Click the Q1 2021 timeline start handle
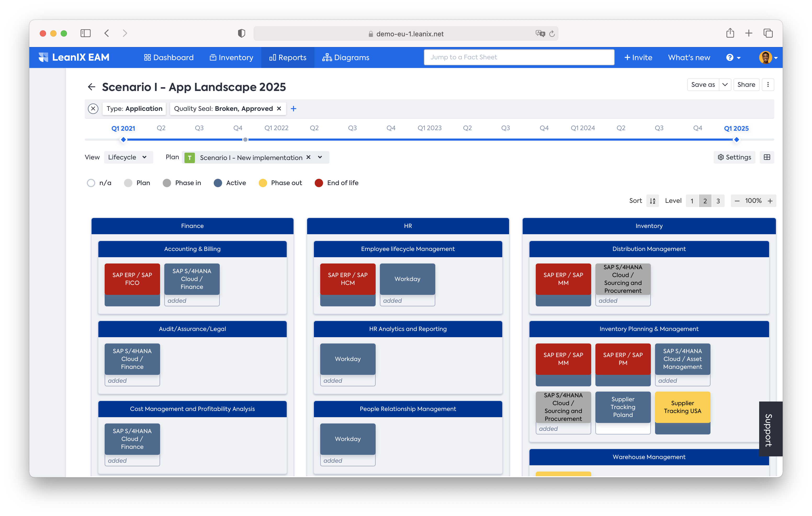Screen dimensions: 812x516 pyautogui.click(x=123, y=140)
